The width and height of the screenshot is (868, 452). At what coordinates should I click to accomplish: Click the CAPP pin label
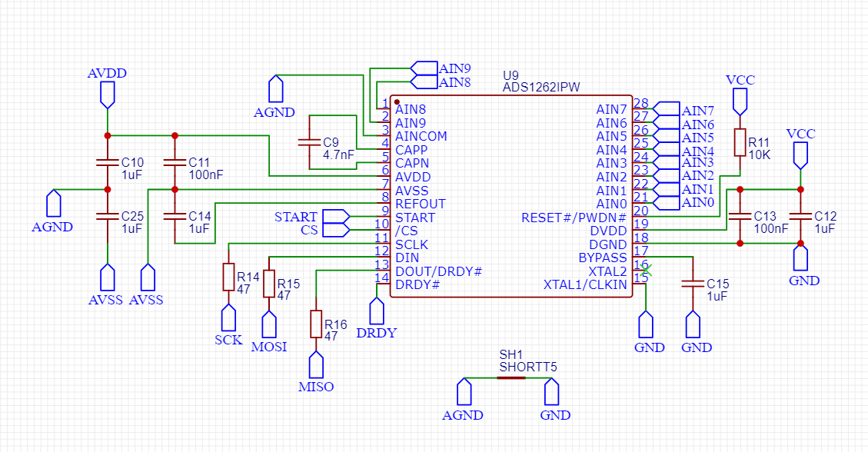coord(411,150)
